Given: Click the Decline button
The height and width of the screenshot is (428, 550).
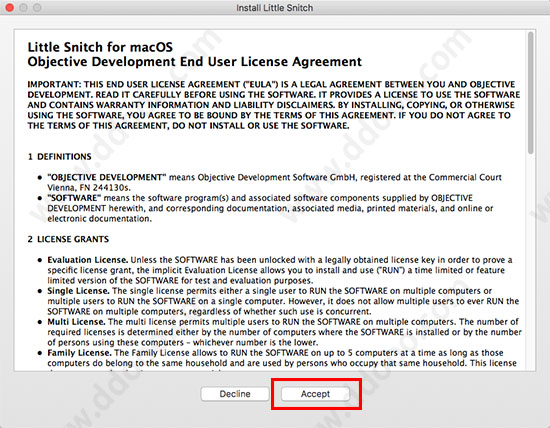Looking at the screenshot, I should click(235, 394).
